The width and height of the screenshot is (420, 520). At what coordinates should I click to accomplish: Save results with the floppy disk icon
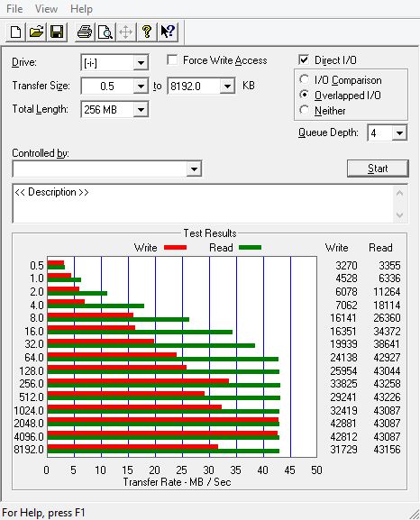pos(57,32)
